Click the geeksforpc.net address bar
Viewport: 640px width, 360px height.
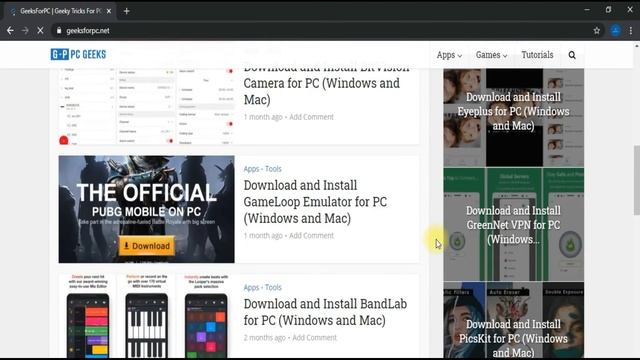(x=327, y=31)
